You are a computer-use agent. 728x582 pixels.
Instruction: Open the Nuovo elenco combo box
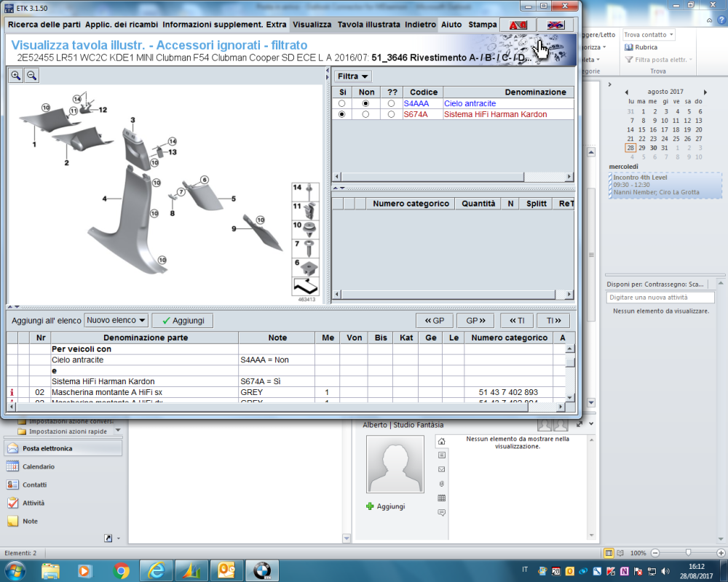click(x=116, y=320)
